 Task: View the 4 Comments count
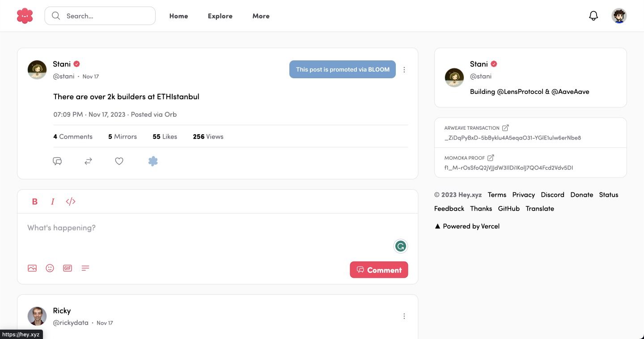pyautogui.click(x=73, y=136)
